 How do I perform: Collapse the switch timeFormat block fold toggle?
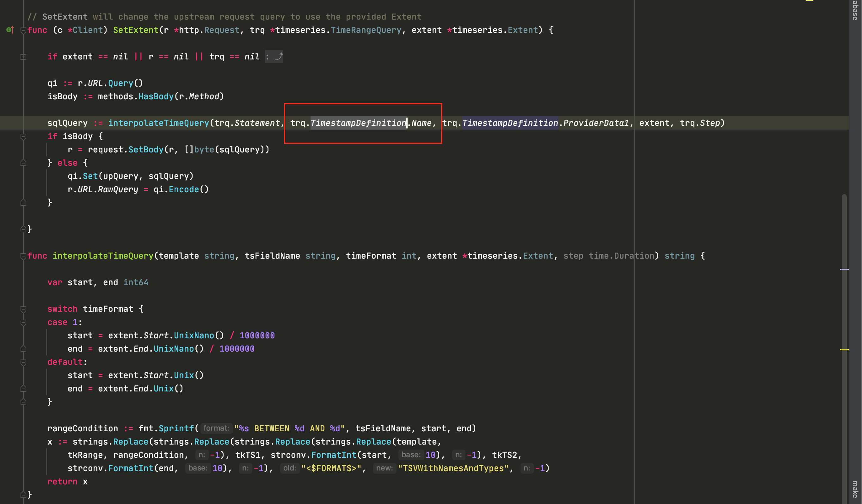tap(23, 309)
